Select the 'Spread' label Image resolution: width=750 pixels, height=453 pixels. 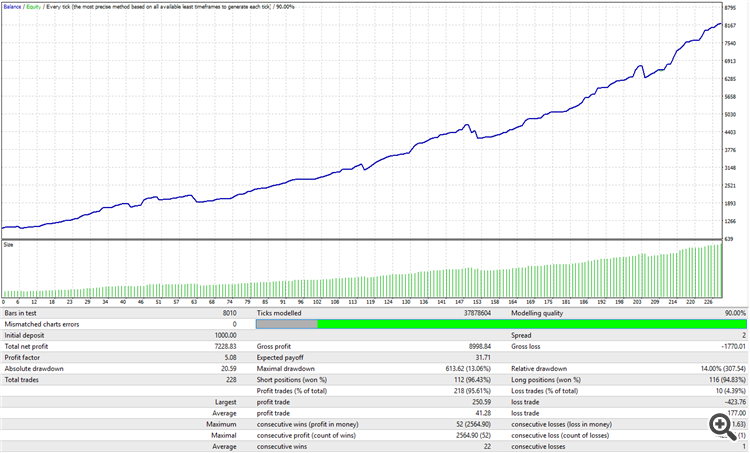coord(521,335)
